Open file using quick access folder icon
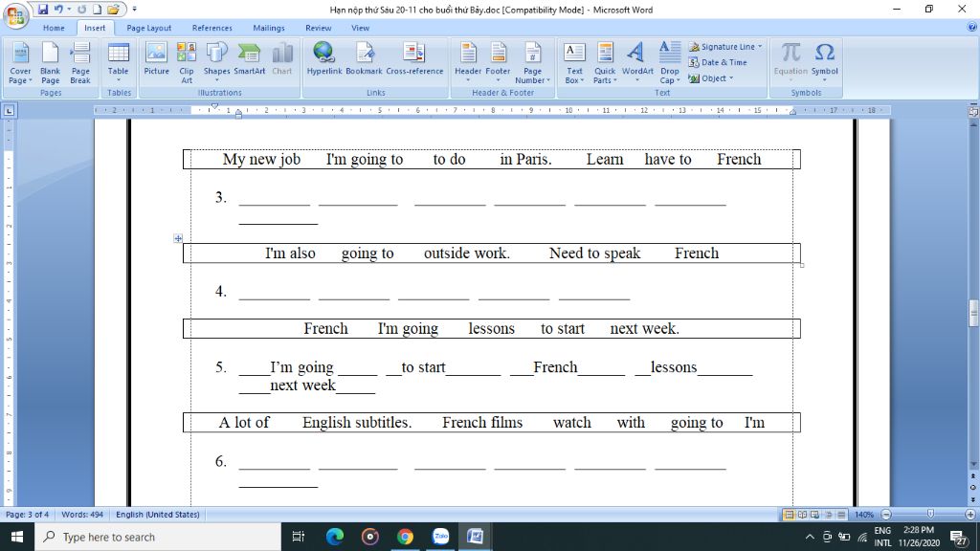Viewport: 980px width, 551px height. 113,10
